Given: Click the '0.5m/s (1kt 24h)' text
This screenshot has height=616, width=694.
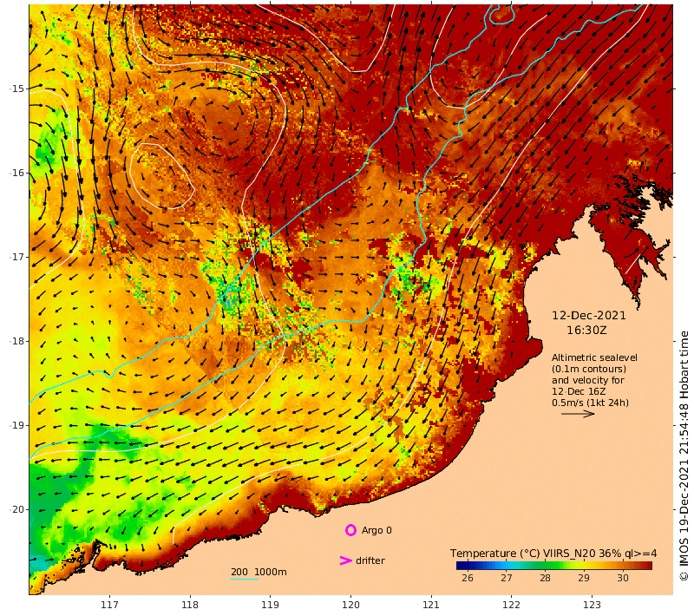Looking at the screenshot, I should click(590, 403).
